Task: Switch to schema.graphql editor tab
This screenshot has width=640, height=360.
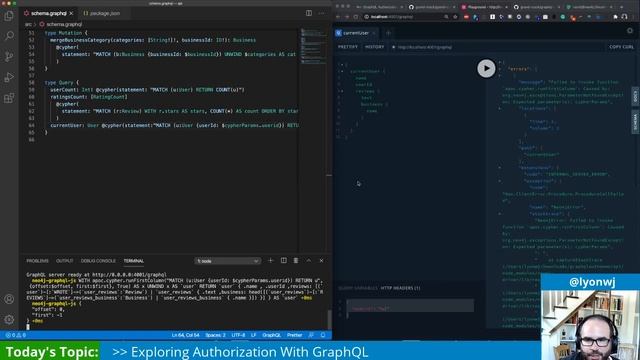Action: click(x=49, y=13)
